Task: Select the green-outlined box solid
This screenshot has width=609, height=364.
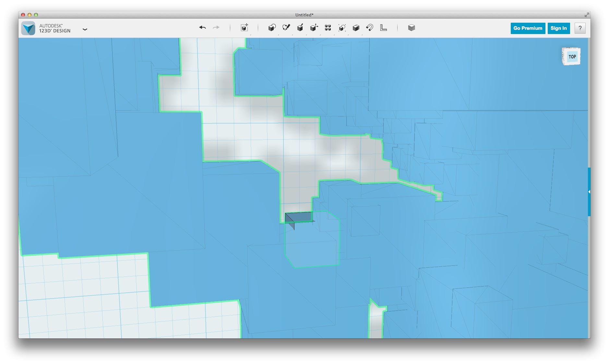Action: click(313, 240)
